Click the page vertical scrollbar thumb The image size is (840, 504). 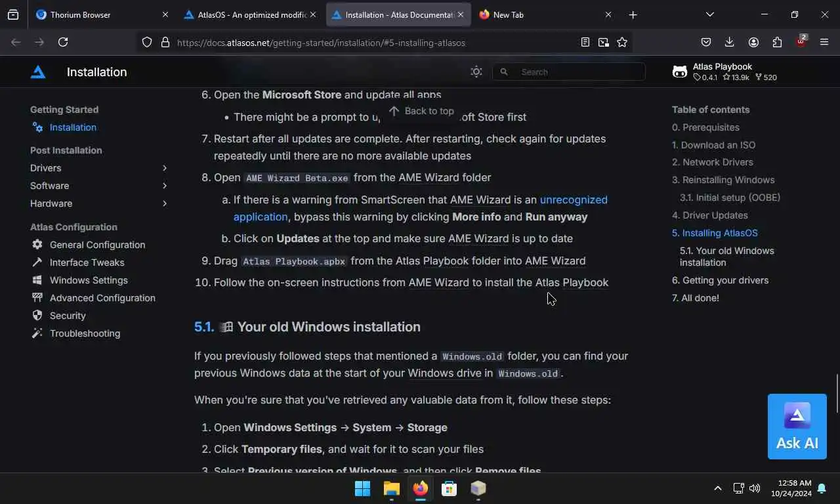click(x=837, y=393)
